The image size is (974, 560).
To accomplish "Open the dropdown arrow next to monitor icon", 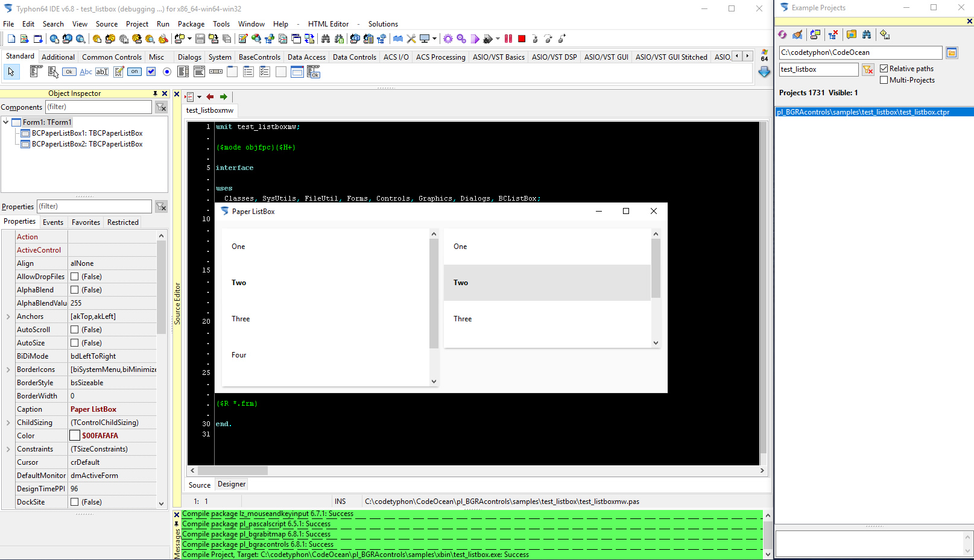I will pos(434,39).
